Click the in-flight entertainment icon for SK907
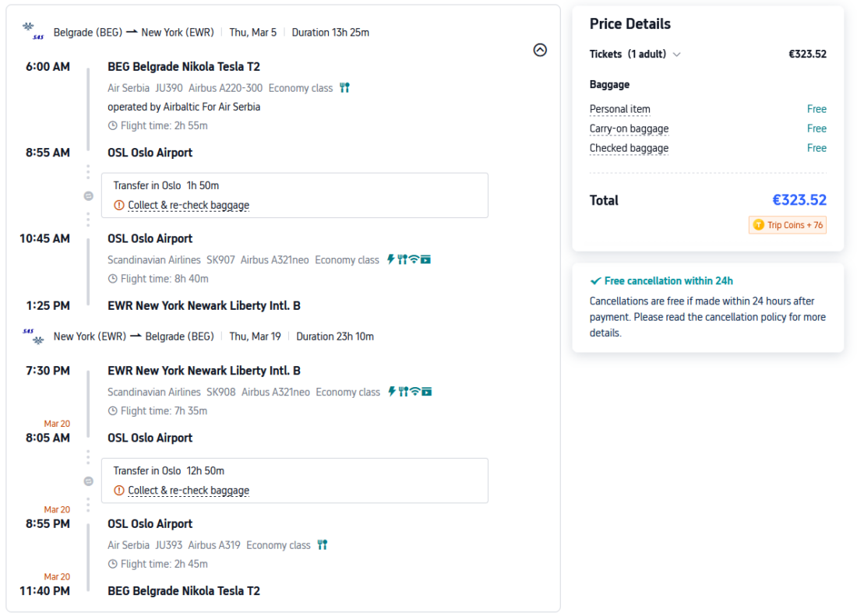This screenshot has height=616, width=857. (426, 259)
